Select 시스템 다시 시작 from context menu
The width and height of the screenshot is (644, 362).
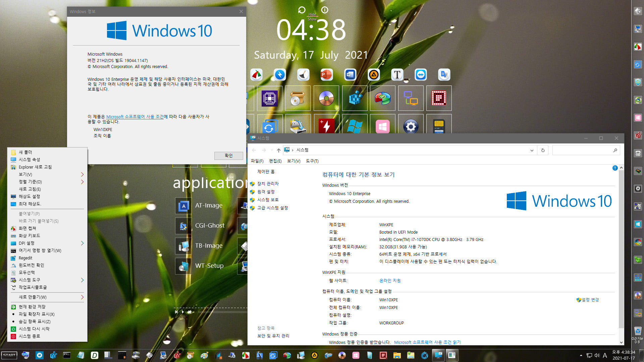[x=47, y=329]
